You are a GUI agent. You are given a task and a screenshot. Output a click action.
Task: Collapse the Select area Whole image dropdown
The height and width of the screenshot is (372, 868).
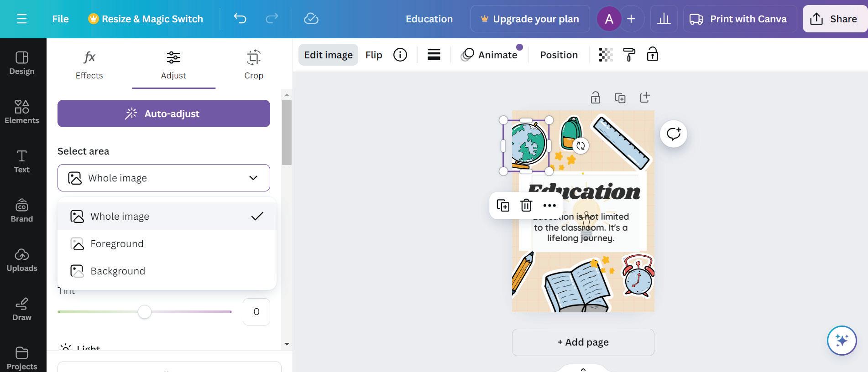[x=164, y=178]
